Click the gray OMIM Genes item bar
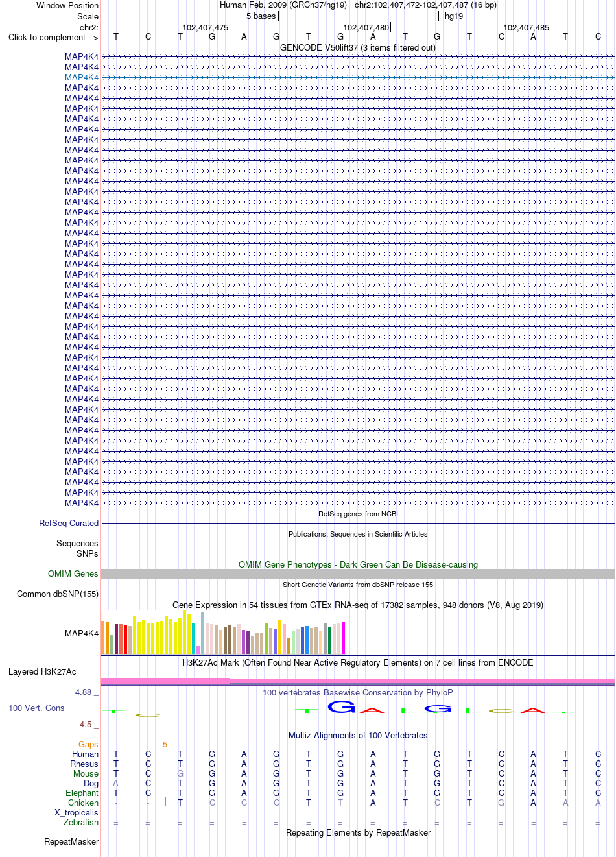Screen dimensions: 616x857 pyautogui.click(x=358, y=573)
